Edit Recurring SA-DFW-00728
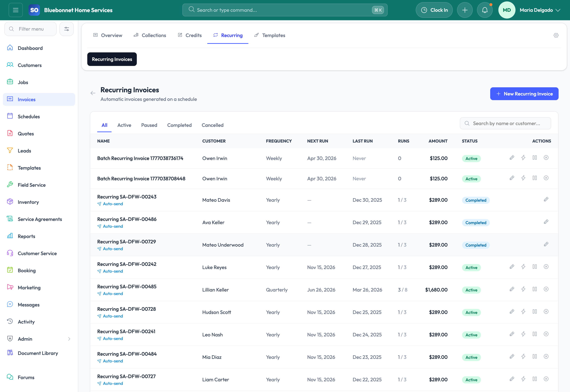 point(512,312)
